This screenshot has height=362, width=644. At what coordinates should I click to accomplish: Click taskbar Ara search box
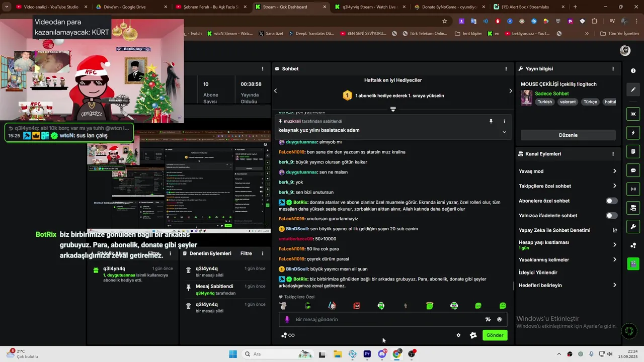tap(277, 354)
